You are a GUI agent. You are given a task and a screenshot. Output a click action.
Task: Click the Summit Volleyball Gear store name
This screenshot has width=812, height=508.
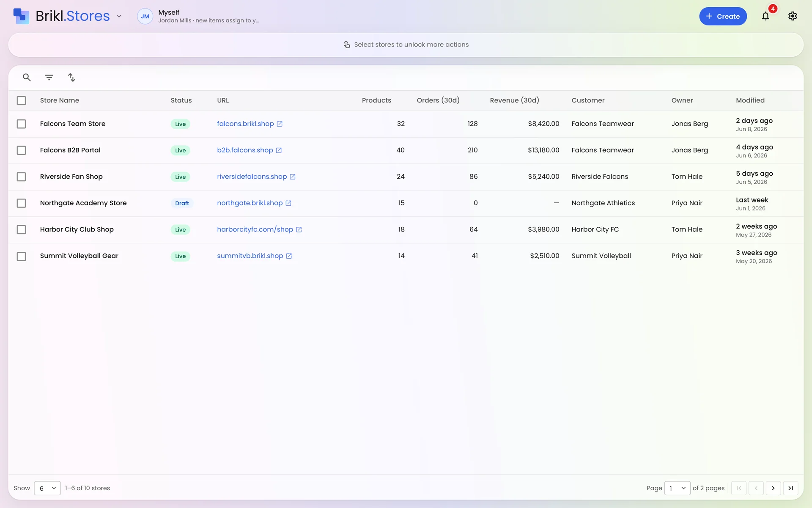(79, 256)
